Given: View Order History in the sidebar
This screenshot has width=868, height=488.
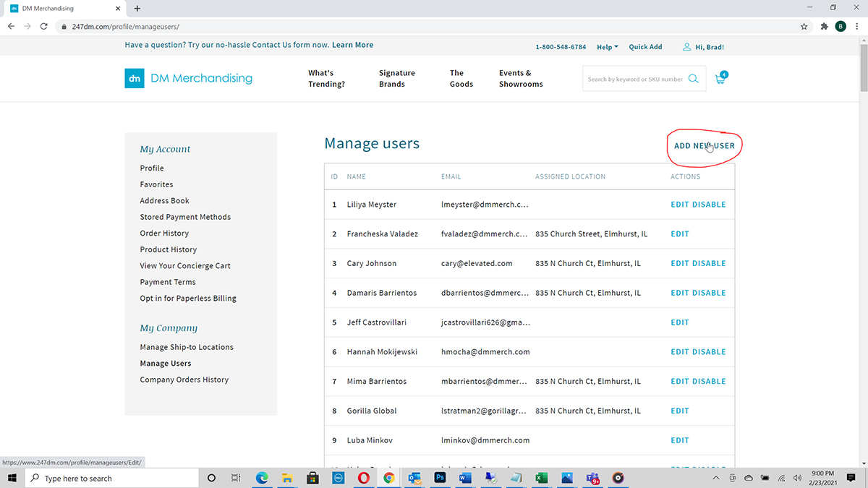Looking at the screenshot, I should (164, 233).
